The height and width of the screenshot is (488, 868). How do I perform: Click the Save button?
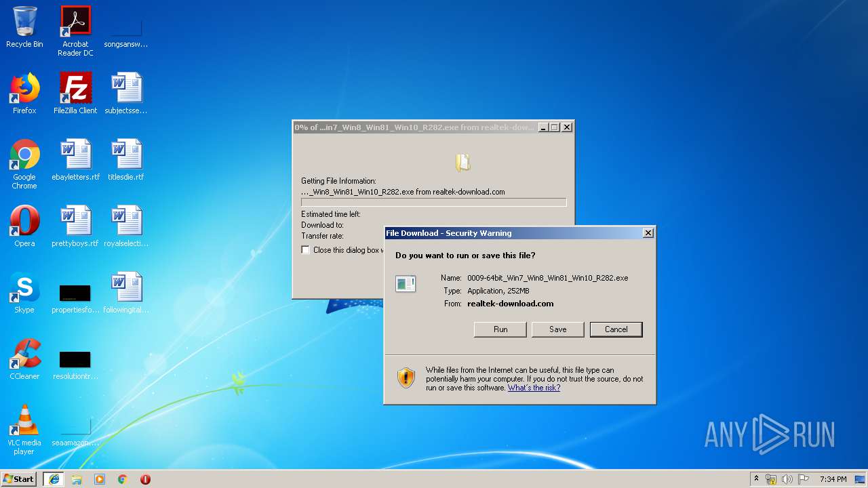[558, 329]
